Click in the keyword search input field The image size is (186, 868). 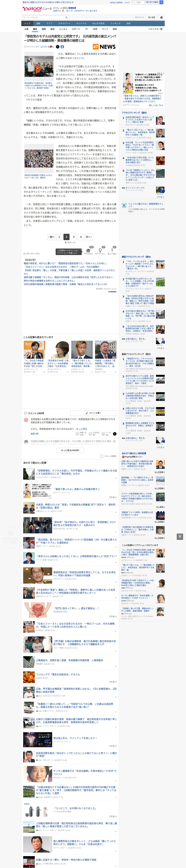(44, 18)
